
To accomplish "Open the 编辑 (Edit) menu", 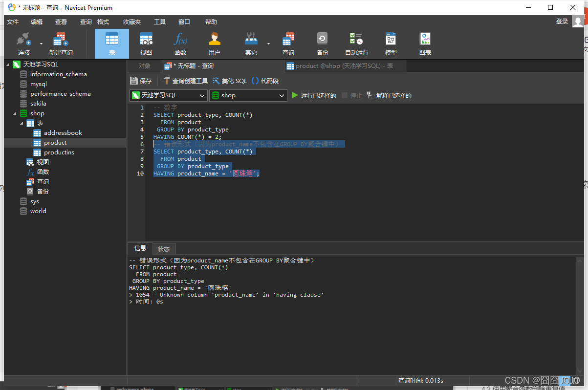I will (x=37, y=22).
